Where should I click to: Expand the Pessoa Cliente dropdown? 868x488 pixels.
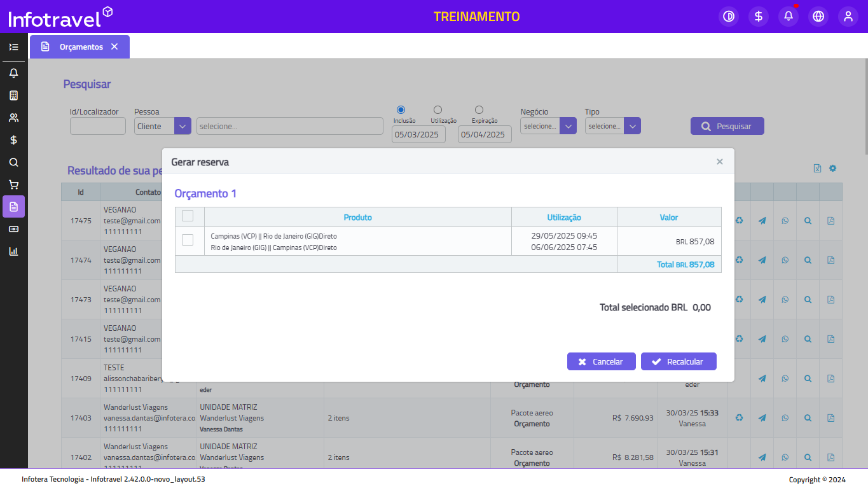coord(183,126)
